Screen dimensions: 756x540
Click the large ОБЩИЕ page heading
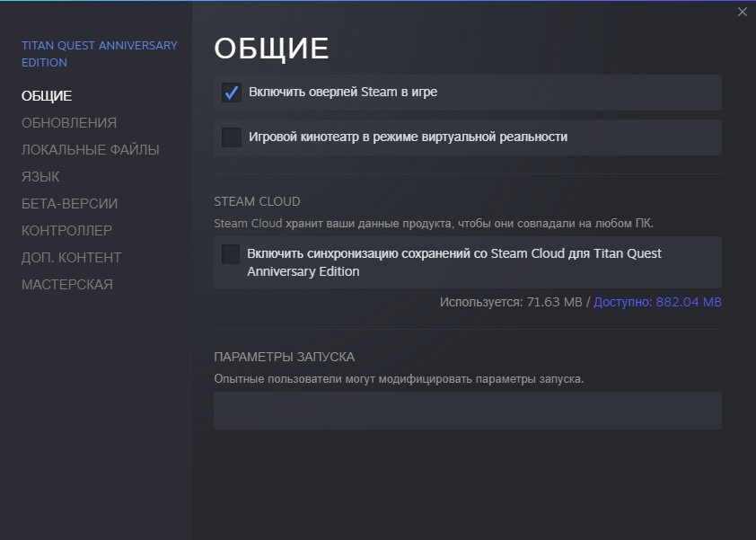pyautogui.click(x=271, y=49)
